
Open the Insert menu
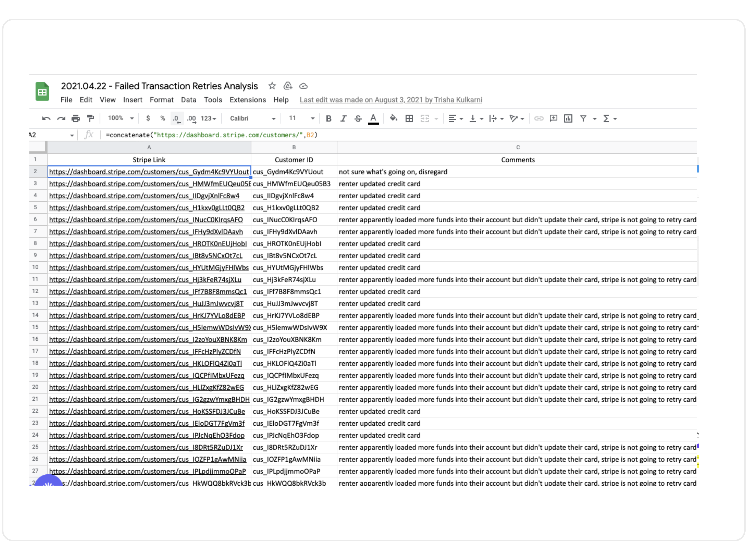coord(132,100)
